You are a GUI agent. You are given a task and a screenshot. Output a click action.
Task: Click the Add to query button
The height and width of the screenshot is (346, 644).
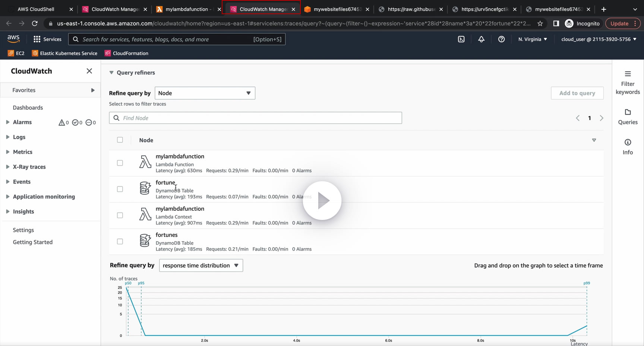[x=577, y=93]
